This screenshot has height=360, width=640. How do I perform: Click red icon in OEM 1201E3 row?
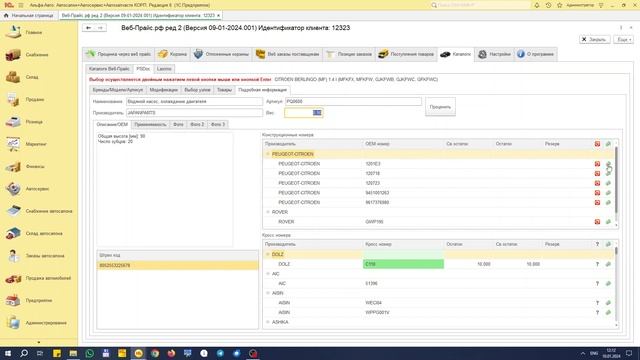(x=597, y=164)
